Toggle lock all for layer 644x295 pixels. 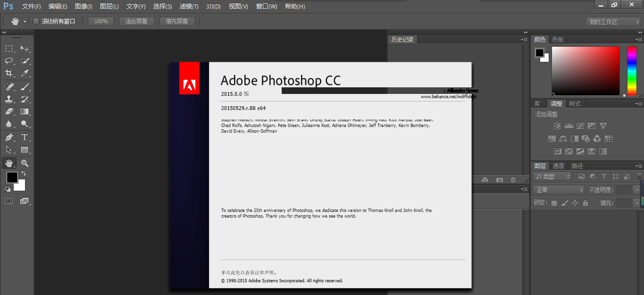pyautogui.click(x=585, y=203)
